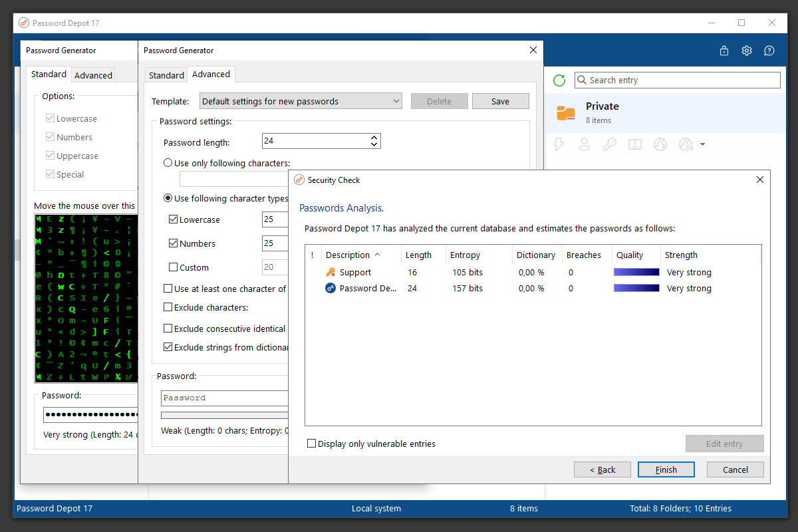
Task: Click the magnifier icon in search box
Action: (x=581, y=80)
